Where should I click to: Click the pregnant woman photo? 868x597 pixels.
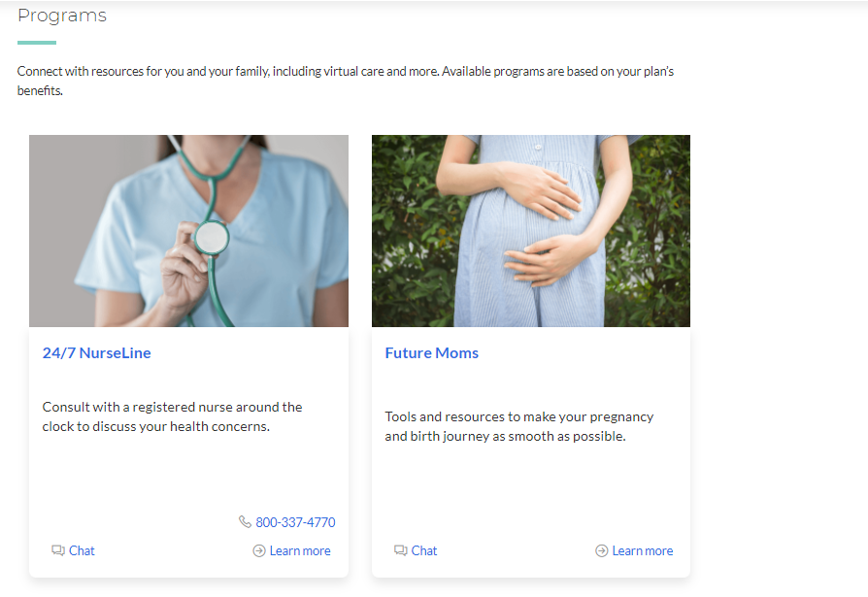(531, 231)
